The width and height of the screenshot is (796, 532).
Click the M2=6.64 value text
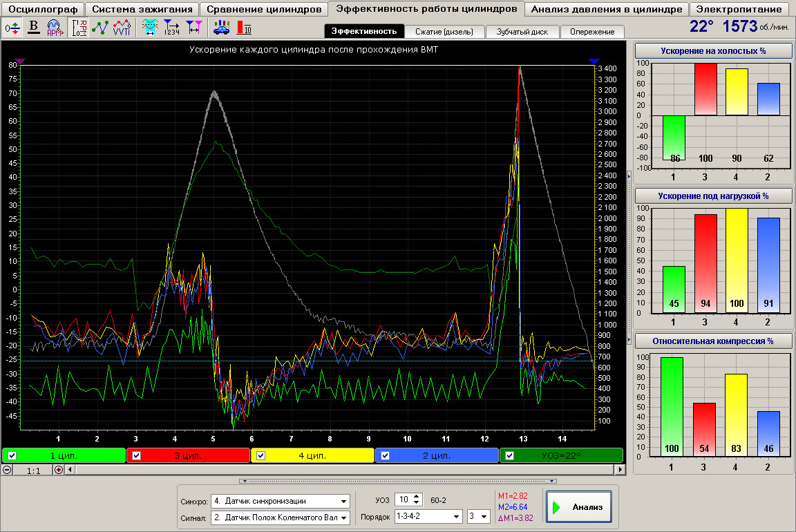pos(513,507)
